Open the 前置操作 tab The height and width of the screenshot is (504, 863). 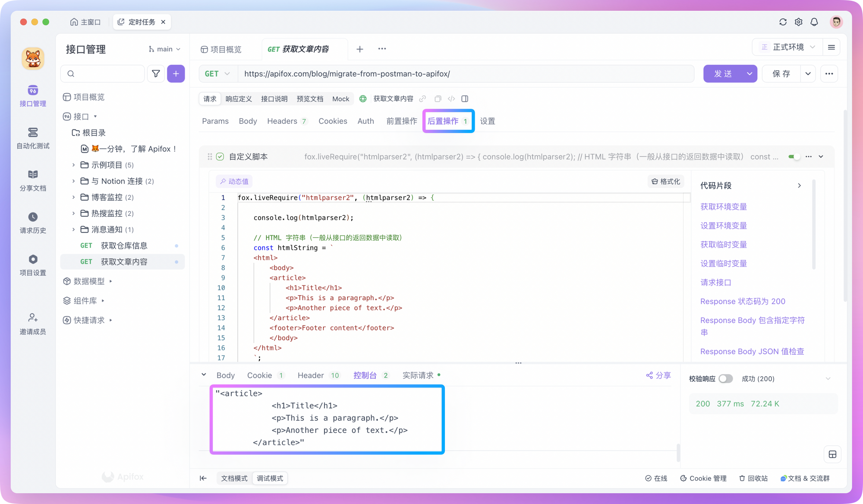(402, 121)
